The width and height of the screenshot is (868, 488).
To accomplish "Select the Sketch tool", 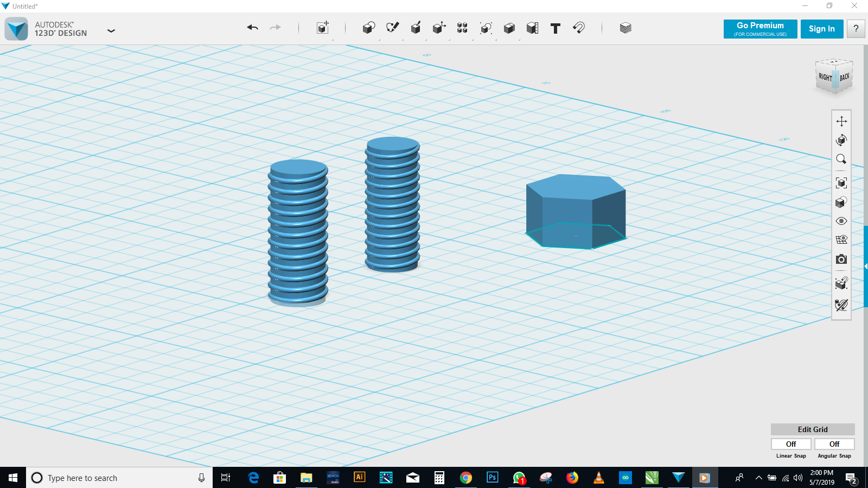I will pyautogui.click(x=392, y=28).
